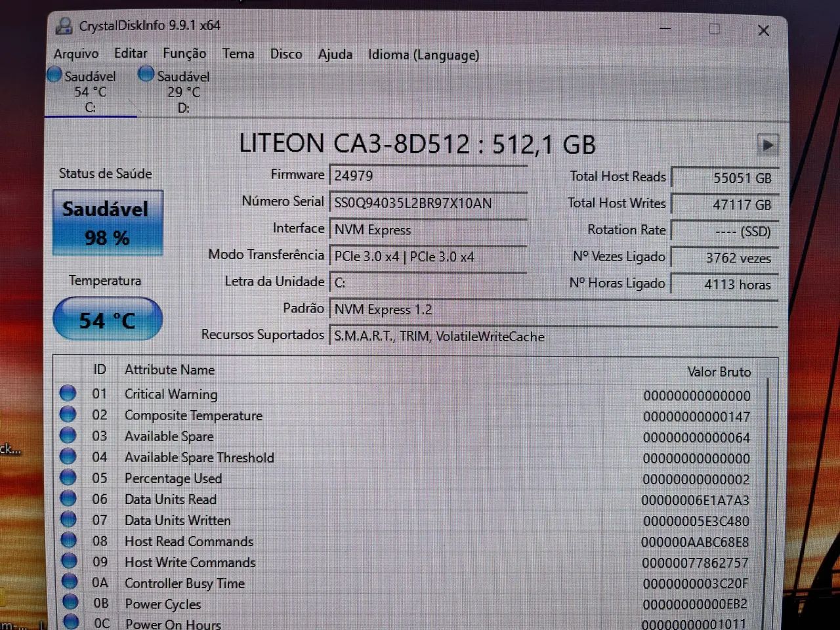Viewport: 840px width, 630px height.
Task: Click the drive letter field C:
Action: click(428, 283)
